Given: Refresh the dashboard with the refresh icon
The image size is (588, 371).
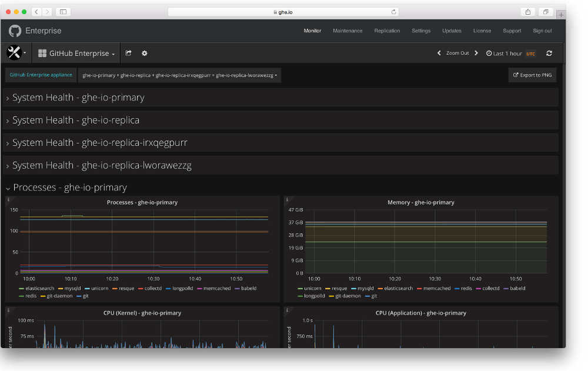Looking at the screenshot, I should tap(549, 54).
